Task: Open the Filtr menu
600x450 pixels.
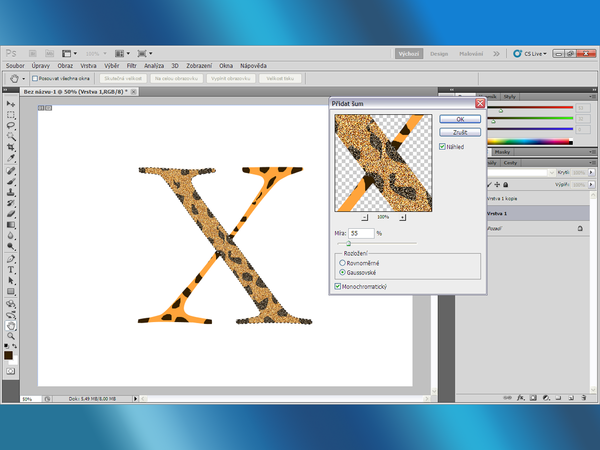Action: (x=131, y=65)
